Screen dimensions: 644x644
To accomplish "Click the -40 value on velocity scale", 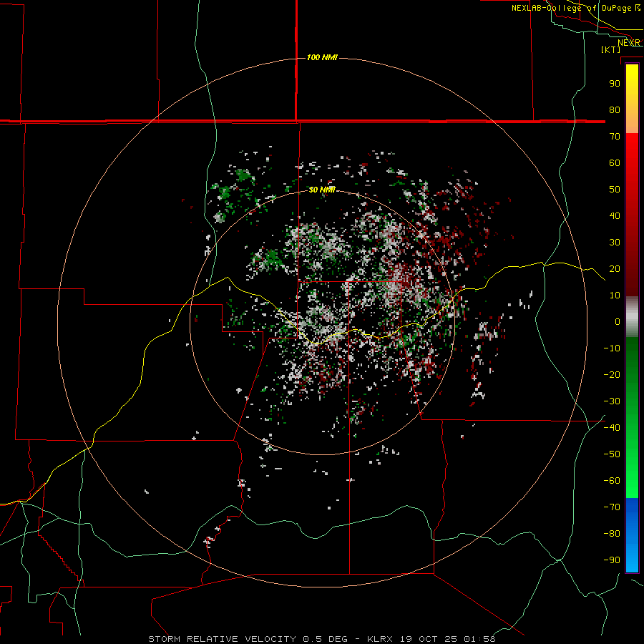I will [612, 428].
